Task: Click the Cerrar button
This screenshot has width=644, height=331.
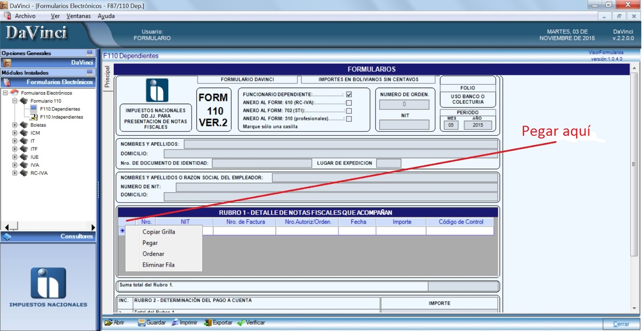Action: [621, 324]
